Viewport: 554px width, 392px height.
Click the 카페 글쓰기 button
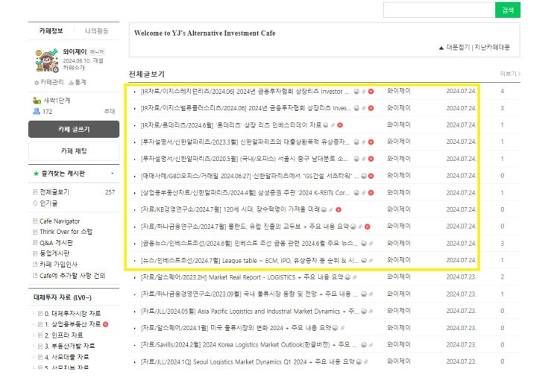74,129
